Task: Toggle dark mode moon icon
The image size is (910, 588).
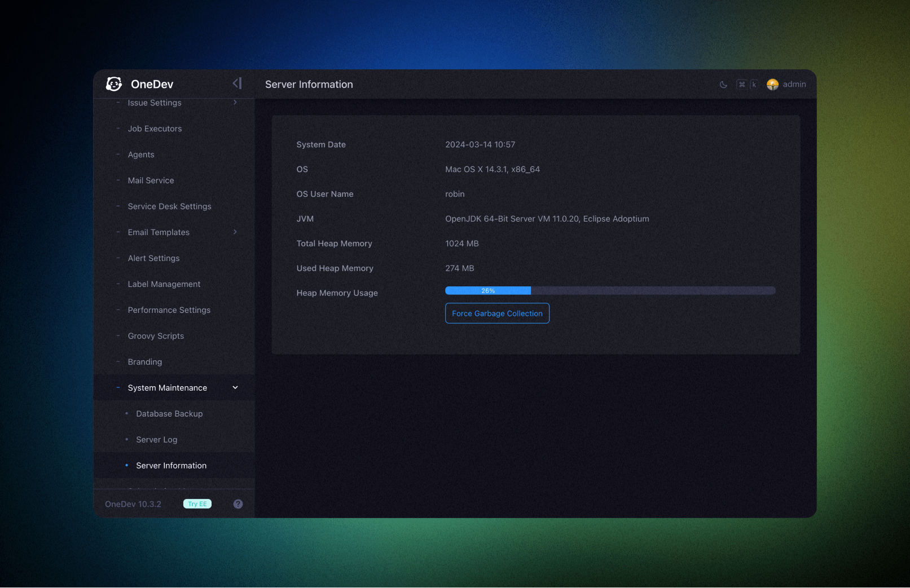Action: point(723,85)
